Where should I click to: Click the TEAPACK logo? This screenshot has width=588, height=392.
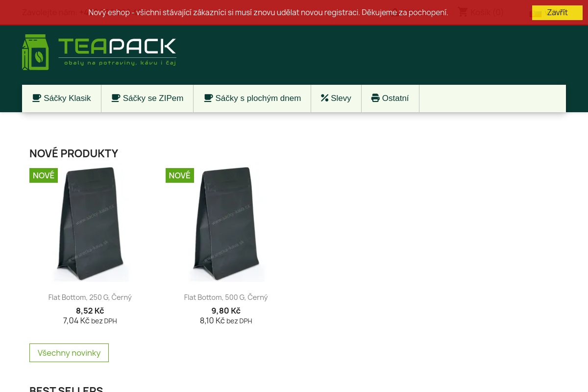(x=99, y=52)
